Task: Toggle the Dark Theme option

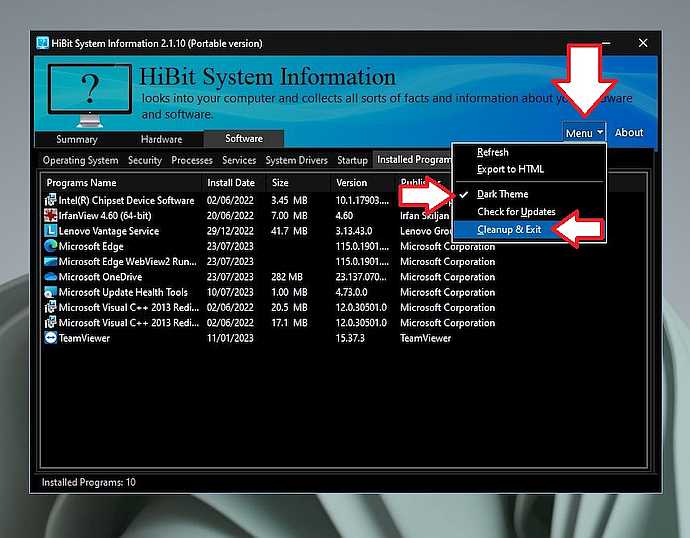Action: pyautogui.click(x=502, y=194)
